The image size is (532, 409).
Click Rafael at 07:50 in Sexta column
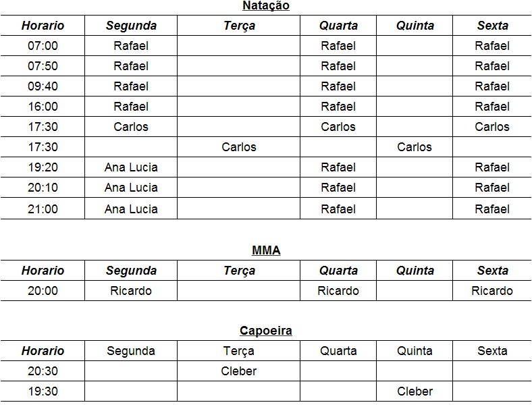(x=492, y=65)
